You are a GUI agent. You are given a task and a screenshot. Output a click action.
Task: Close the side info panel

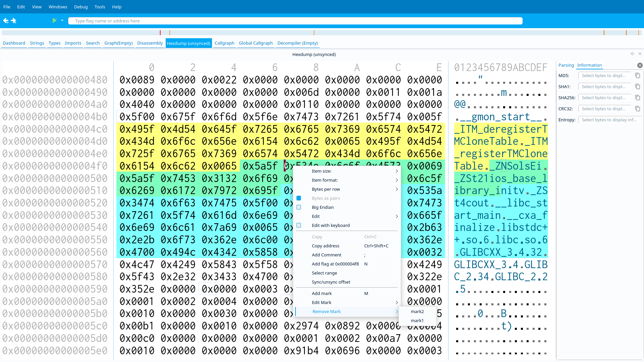[640, 65]
